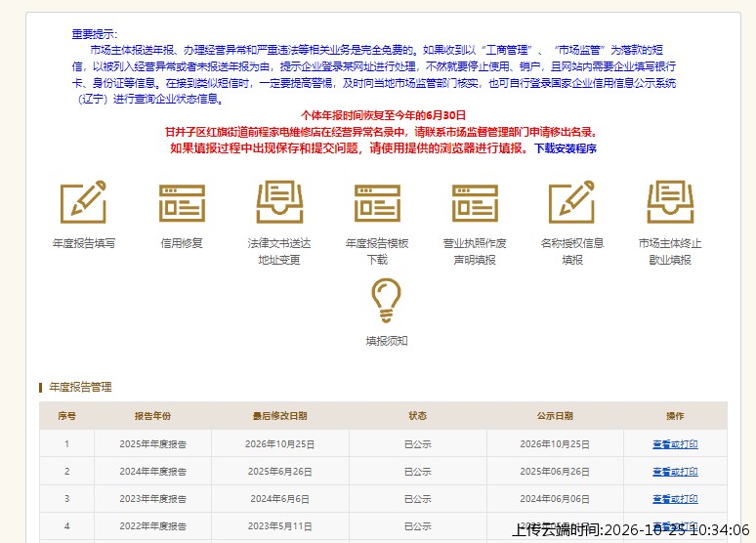756x543 pixels.
Task: Click 已公示 status in the 2023年年度报告 row
Action: pos(417,499)
